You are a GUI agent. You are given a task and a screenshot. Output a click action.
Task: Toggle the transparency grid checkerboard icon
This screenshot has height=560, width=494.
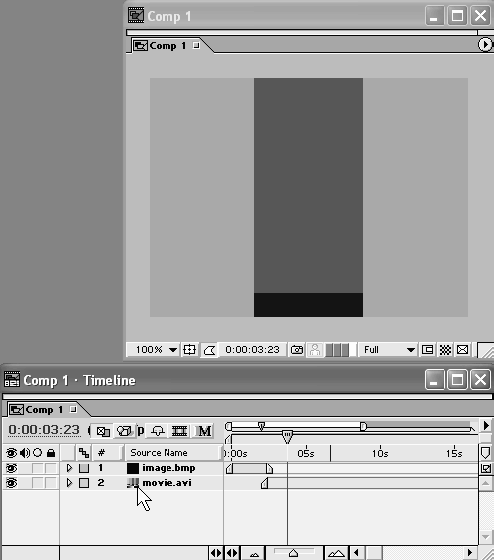pos(445,350)
